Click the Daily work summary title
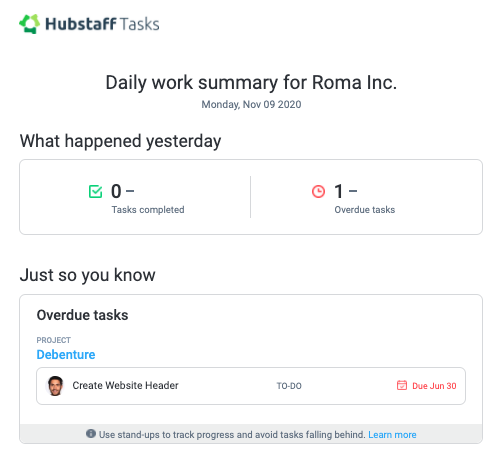The height and width of the screenshot is (460, 497). pos(251,82)
